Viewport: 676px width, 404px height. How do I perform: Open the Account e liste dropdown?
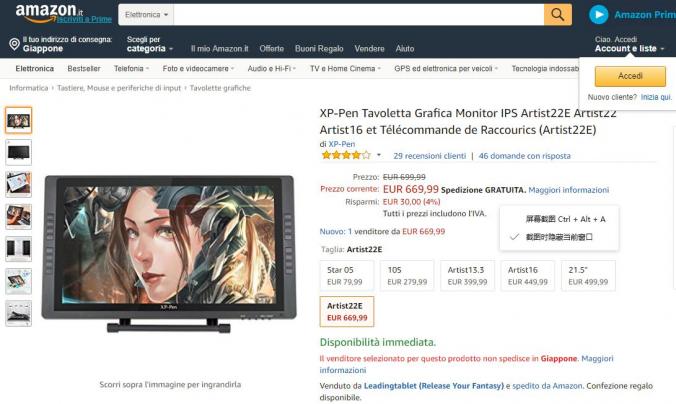[x=629, y=44]
